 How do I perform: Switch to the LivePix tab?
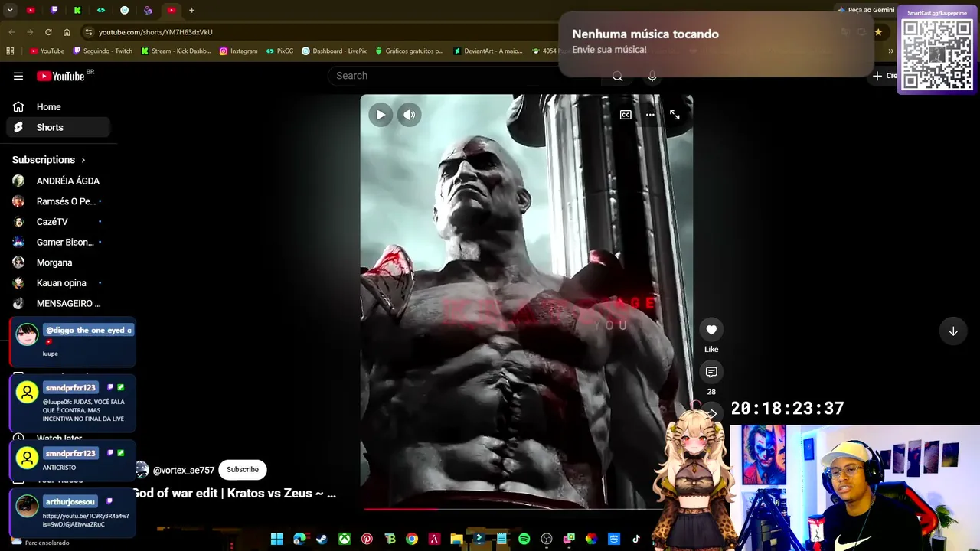pyautogui.click(x=125, y=10)
